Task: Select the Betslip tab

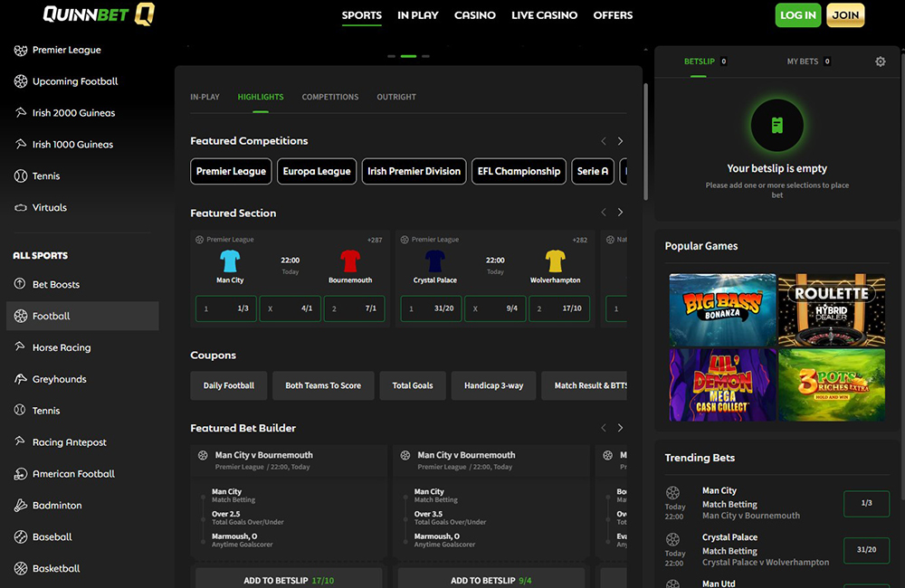Action: [705, 62]
